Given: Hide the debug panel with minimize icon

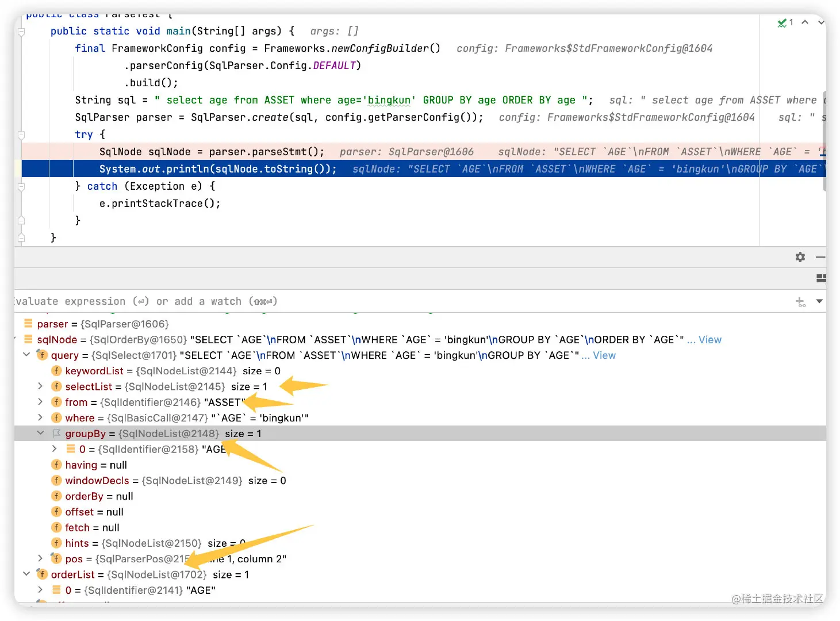Looking at the screenshot, I should 821,257.
